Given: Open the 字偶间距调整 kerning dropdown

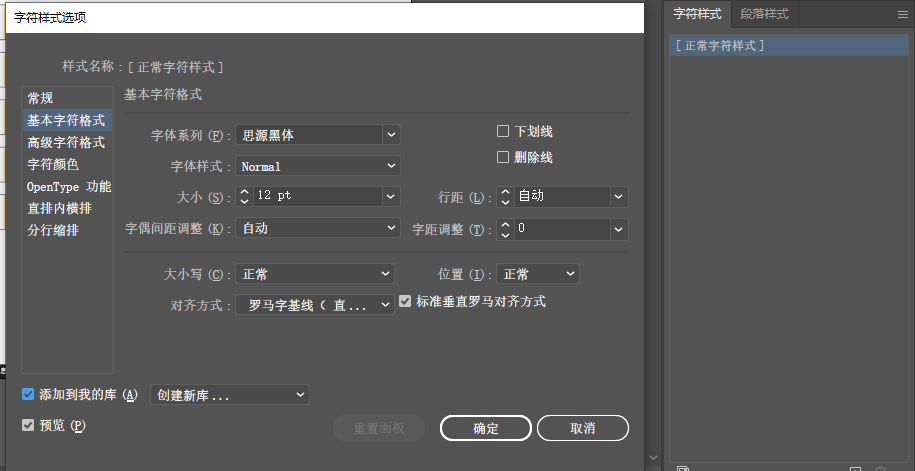Looking at the screenshot, I should 318,228.
